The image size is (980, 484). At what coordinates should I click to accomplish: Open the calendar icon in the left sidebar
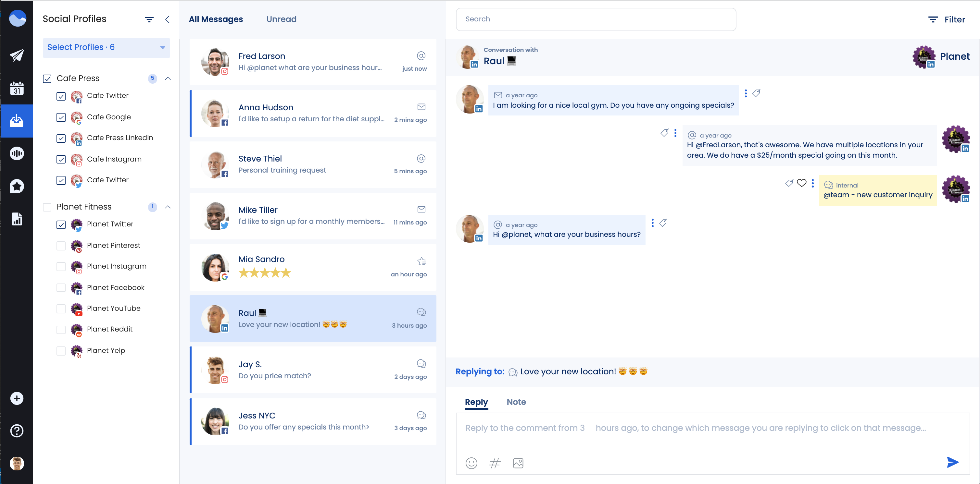(x=17, y=88)
